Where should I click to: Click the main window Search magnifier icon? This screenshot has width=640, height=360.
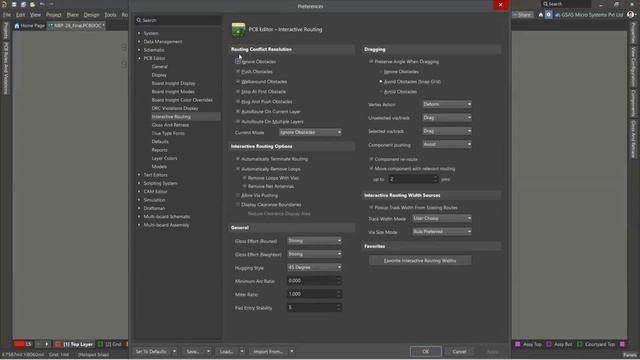coord(545,4)
